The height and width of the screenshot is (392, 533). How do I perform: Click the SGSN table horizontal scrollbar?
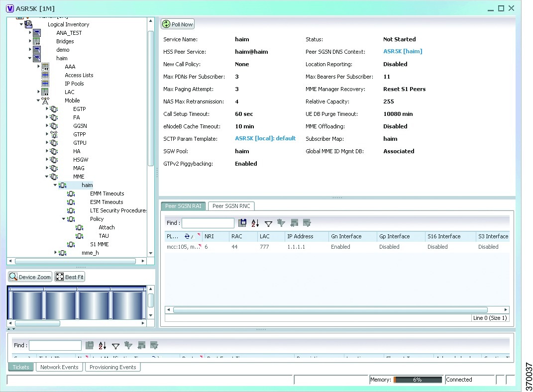pos(330,310)
